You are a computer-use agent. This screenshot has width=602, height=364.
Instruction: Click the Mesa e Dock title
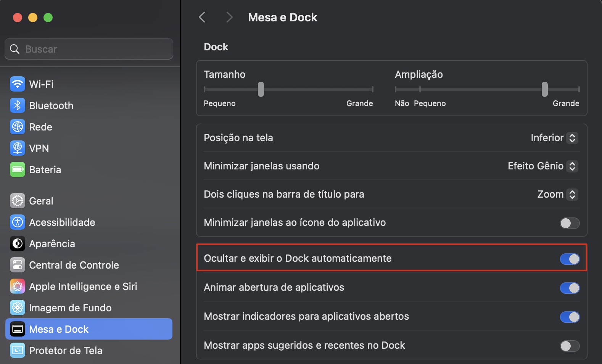(283, 18)
